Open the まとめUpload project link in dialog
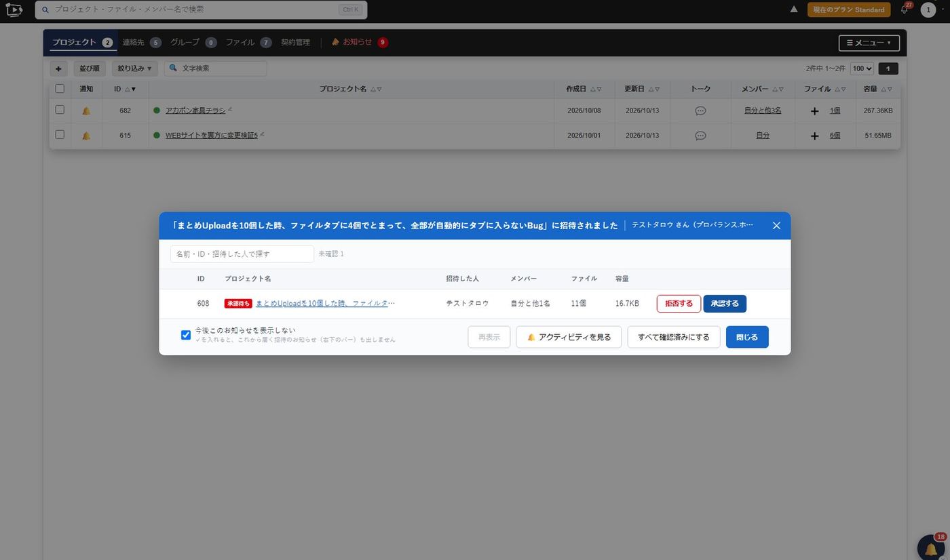Viewport: 950px width, 560px height. [324, 304]
